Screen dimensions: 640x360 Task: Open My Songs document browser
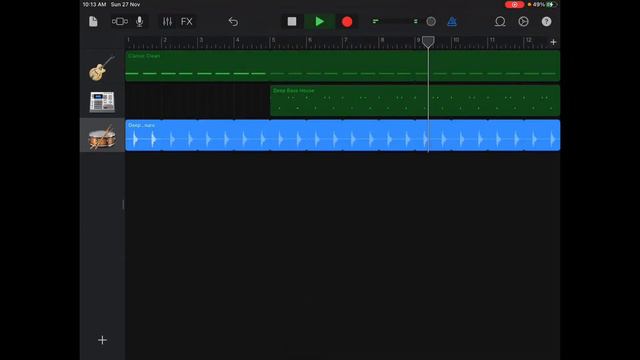pos(93,21)
